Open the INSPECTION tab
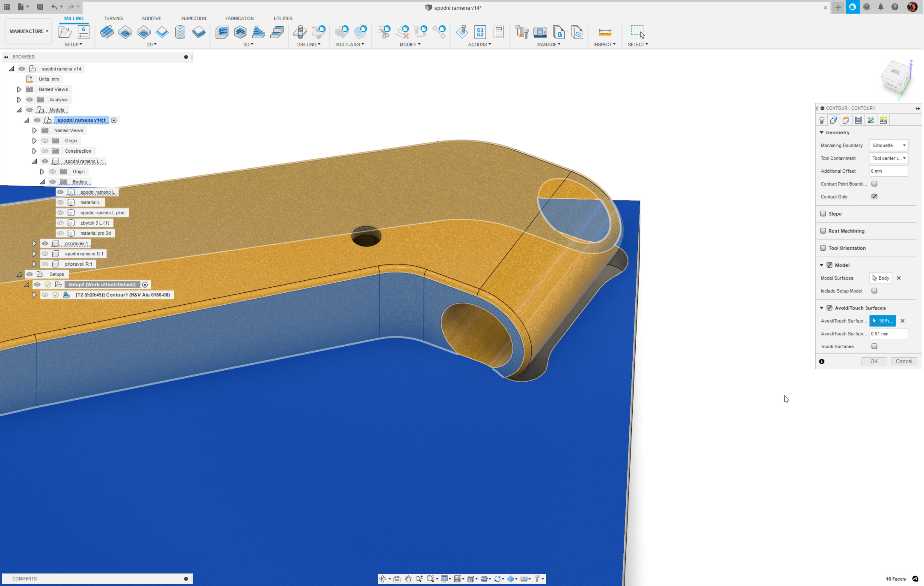Screen dimensions: 924x586 (193, 19)
